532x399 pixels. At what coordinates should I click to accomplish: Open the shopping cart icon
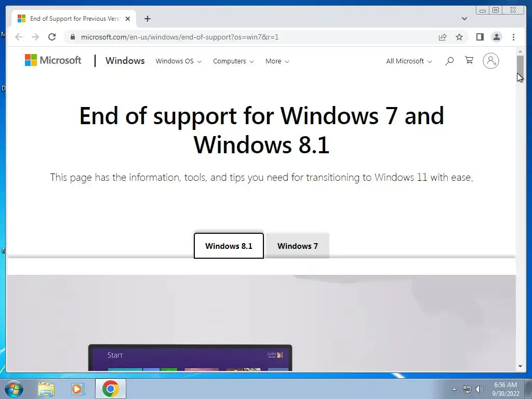[x=469, y=60]
